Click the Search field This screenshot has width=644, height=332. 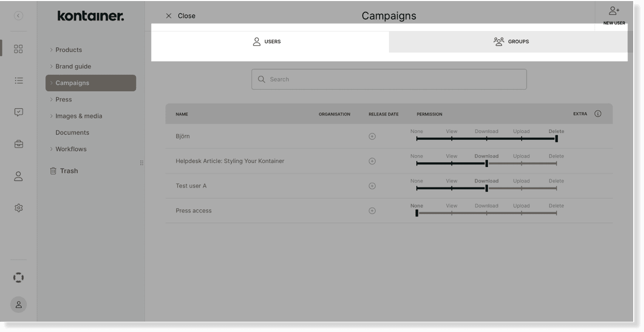click(389, 79)
